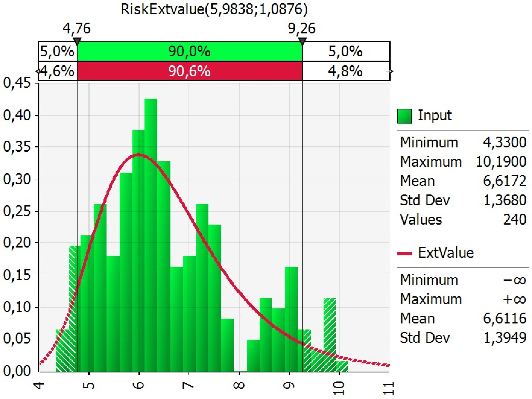
Task: Select the red ExtValue legend line
Action: 405,254
